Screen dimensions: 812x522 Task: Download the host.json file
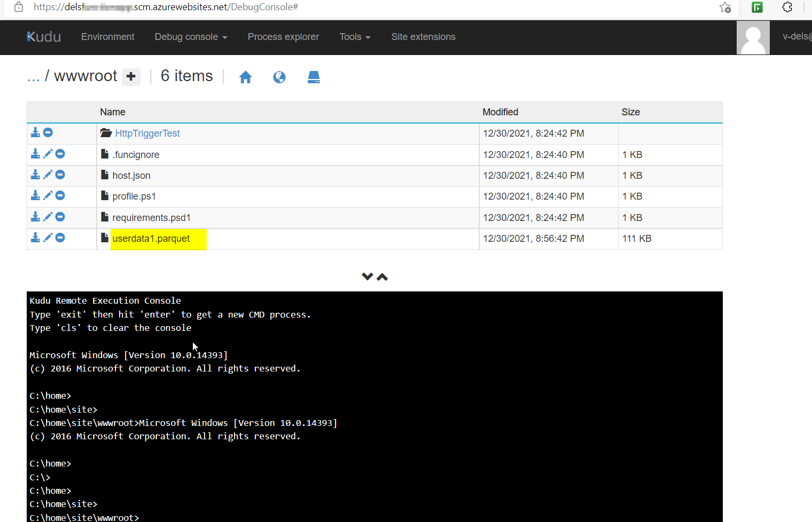(x=35, y=175)
